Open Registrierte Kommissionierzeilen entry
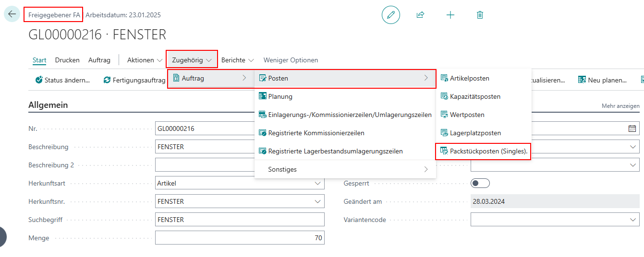Screen dimensions: 644x257 pyautogui.click(x=316, y=133)
